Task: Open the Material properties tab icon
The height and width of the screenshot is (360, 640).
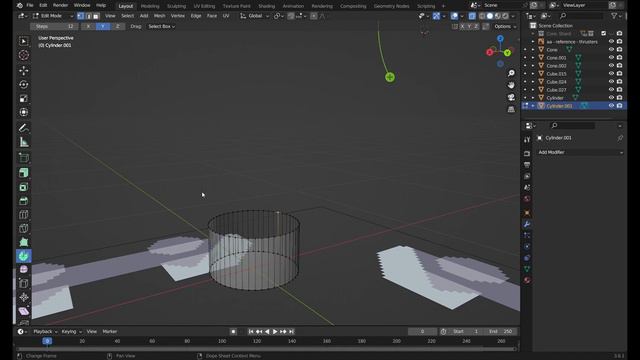Action: 527,280
